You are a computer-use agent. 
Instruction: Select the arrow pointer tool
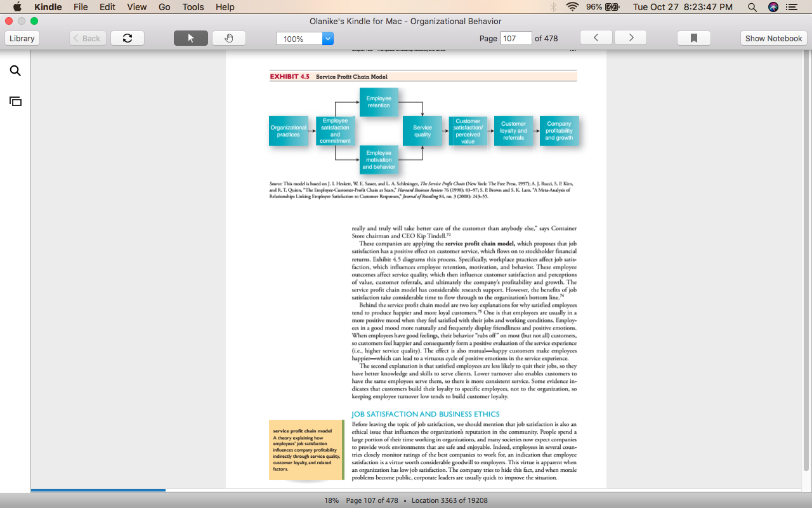pos(191,38)
